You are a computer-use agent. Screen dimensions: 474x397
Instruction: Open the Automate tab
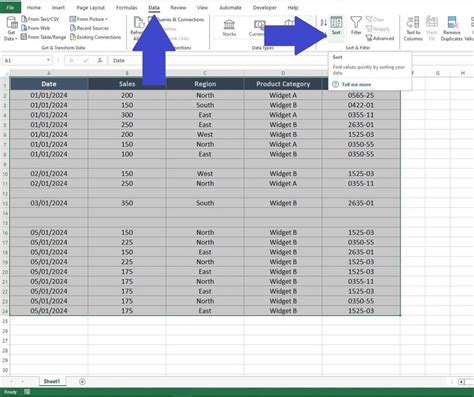(230, 7)
